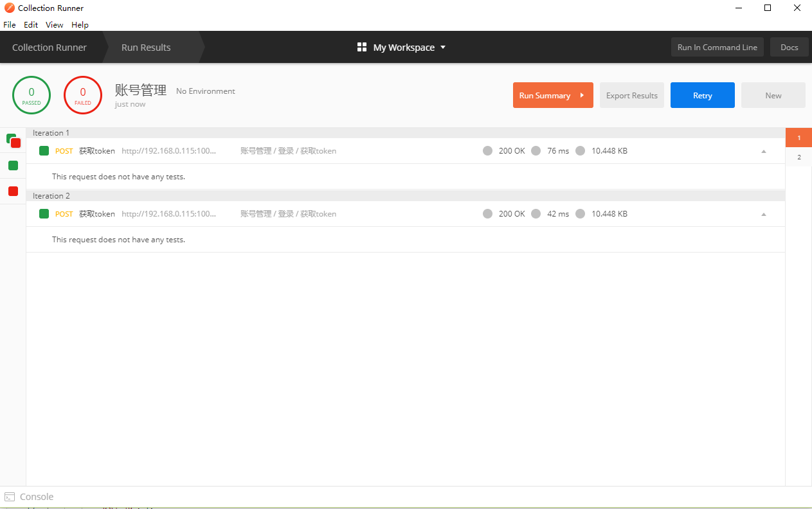
Task: Go to Collection Runner breadcrumb tab
Action: [50, 48]
